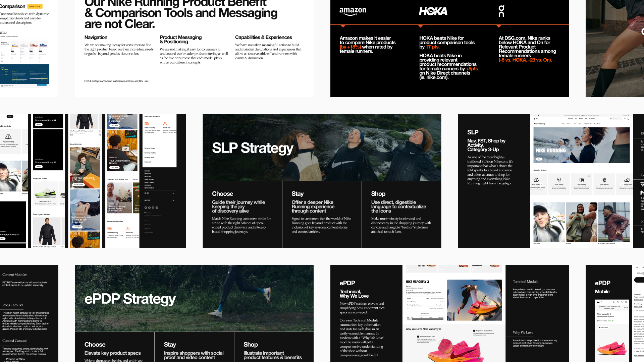Click the Twitter icon in the footer mockup
644x362 pixels.
point(146,208)
